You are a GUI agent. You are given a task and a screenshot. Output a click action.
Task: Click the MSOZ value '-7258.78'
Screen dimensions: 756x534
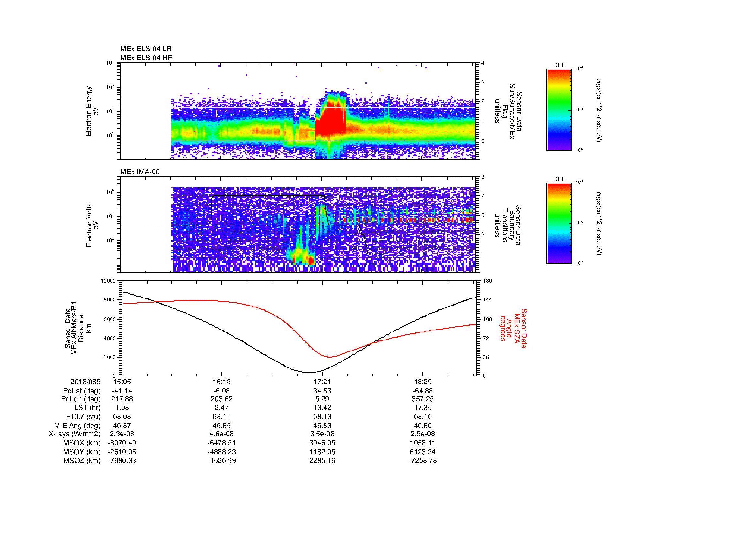[423, 461]
